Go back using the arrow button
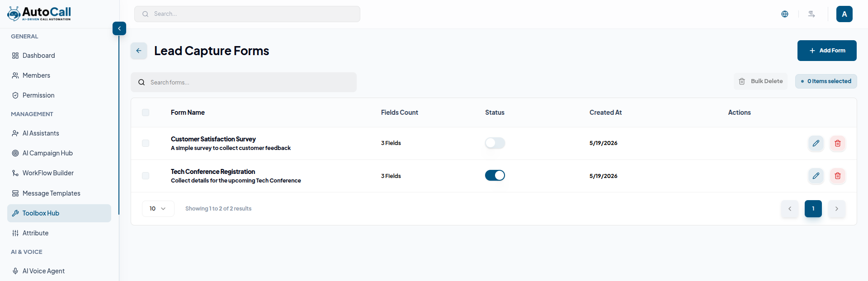This screenshot has width=868, height=281. (x=139, y=51)
